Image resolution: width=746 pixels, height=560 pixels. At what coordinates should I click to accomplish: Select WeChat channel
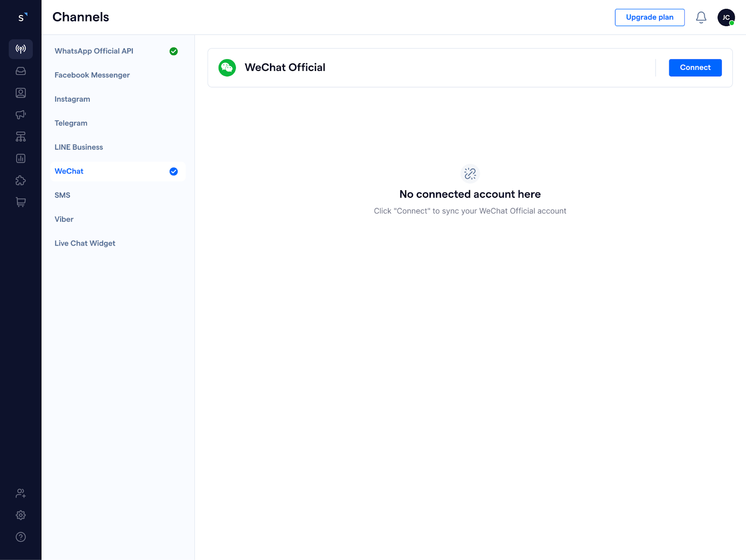coord(117,172)
